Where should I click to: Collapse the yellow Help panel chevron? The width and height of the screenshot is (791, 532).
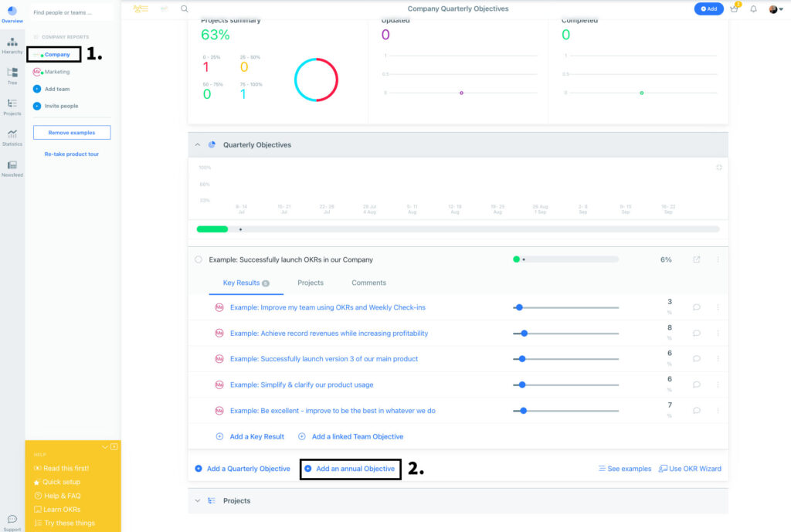[105, 447]
